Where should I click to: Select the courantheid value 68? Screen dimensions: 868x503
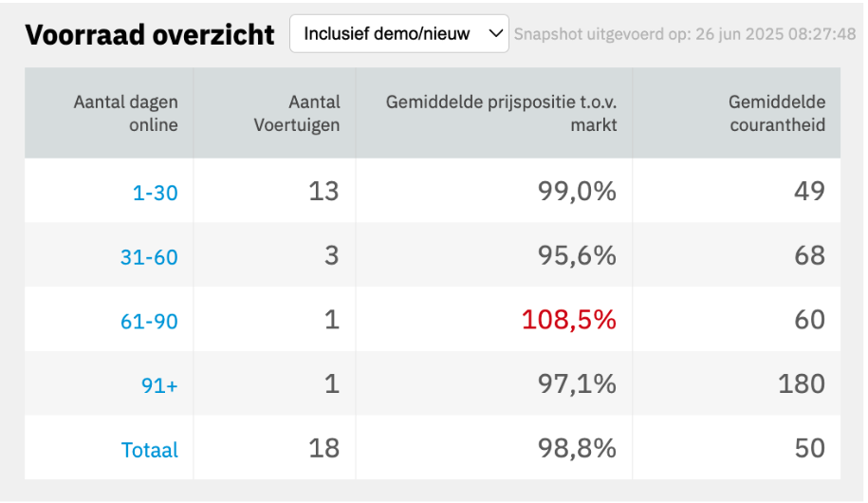(809, 255)
